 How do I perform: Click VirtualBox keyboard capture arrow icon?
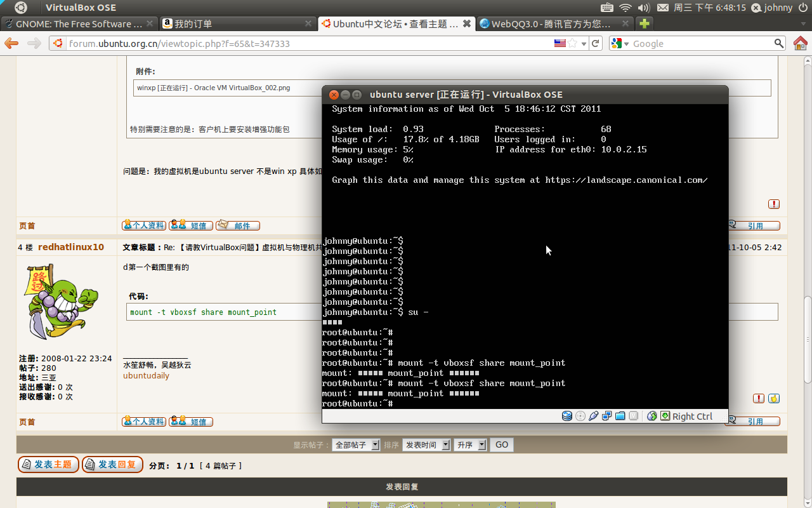[665, 417]
